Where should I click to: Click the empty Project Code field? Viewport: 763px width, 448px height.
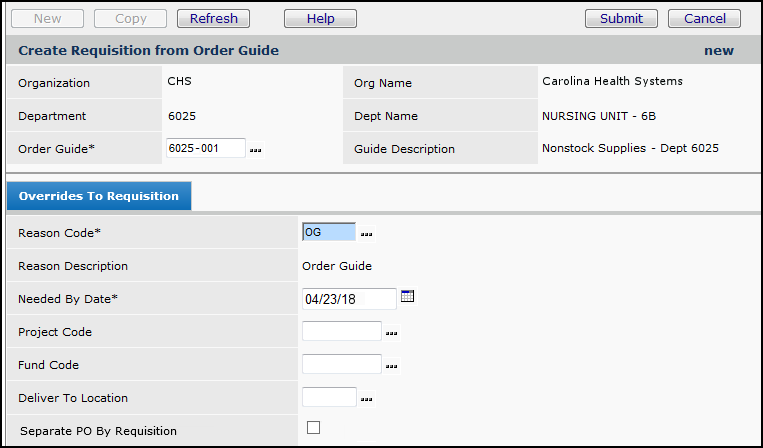point(341,331)
